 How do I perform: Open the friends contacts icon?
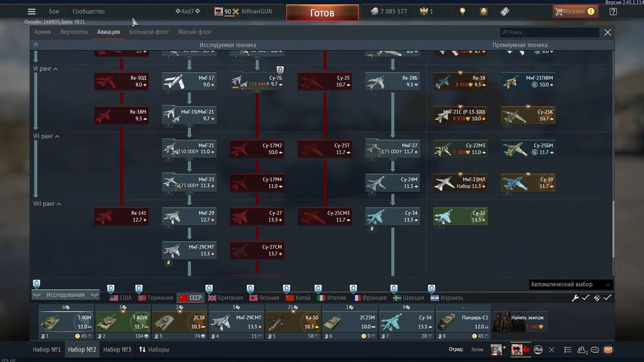pos(582,349)
